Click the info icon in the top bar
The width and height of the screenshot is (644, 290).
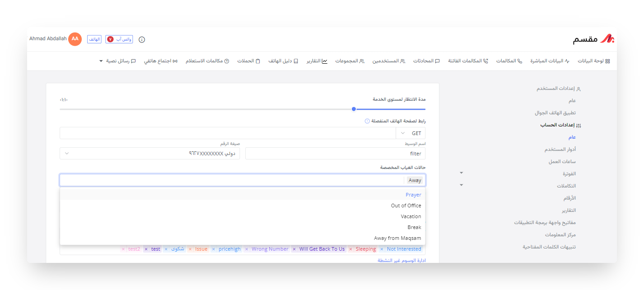(x=142, y=39)
